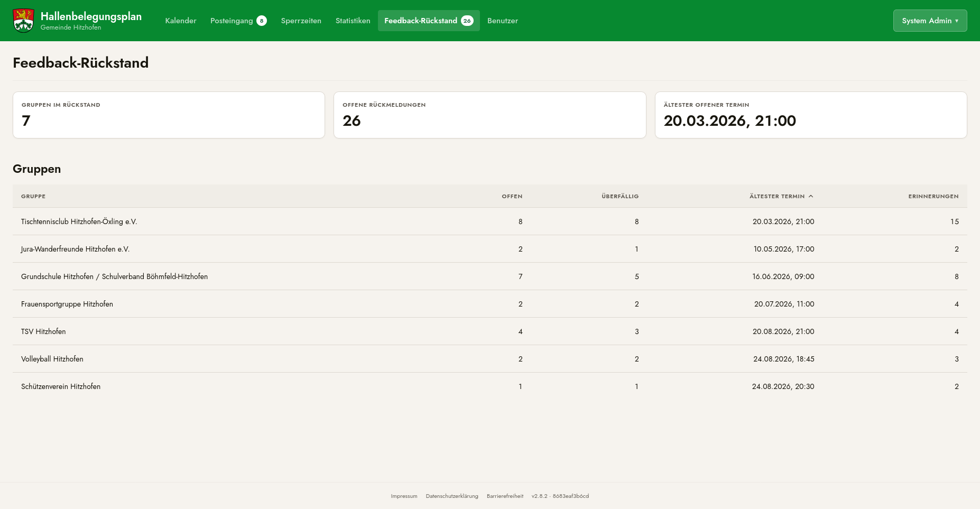Sort by the Offen column header
Image resolution: width=980 pixels, height=509 pixels.
point(512,196)
